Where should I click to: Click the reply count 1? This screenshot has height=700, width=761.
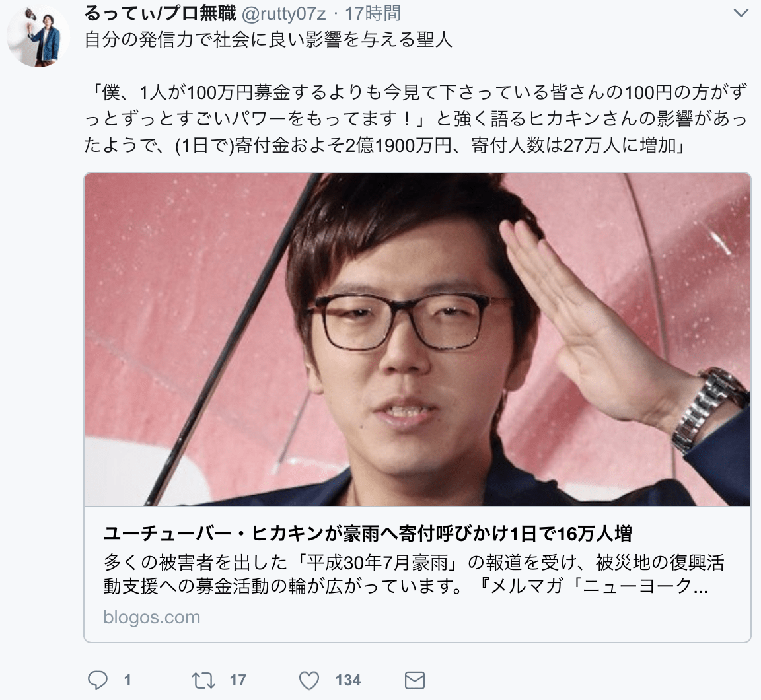point(127,680)
